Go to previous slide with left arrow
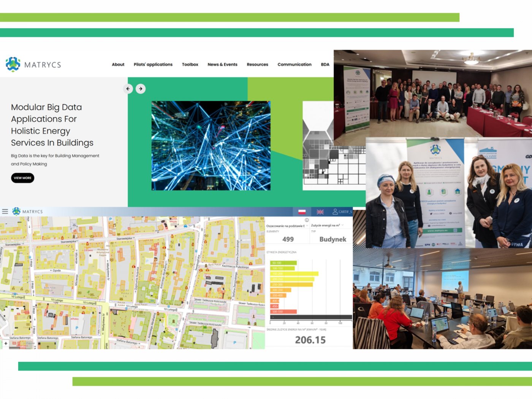The height and width of the screenshot is (399, 532). point(128,89)
